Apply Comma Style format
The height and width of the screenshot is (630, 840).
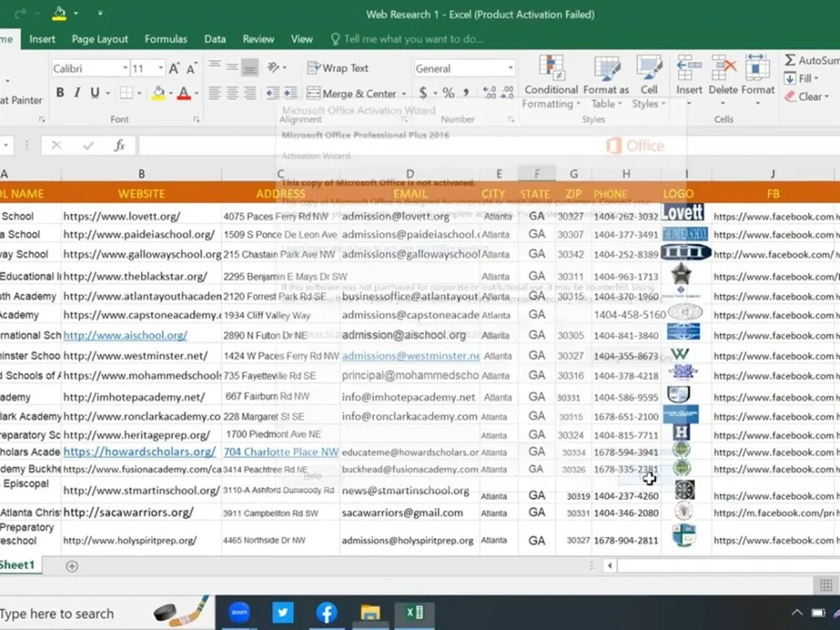pos(466,93)
